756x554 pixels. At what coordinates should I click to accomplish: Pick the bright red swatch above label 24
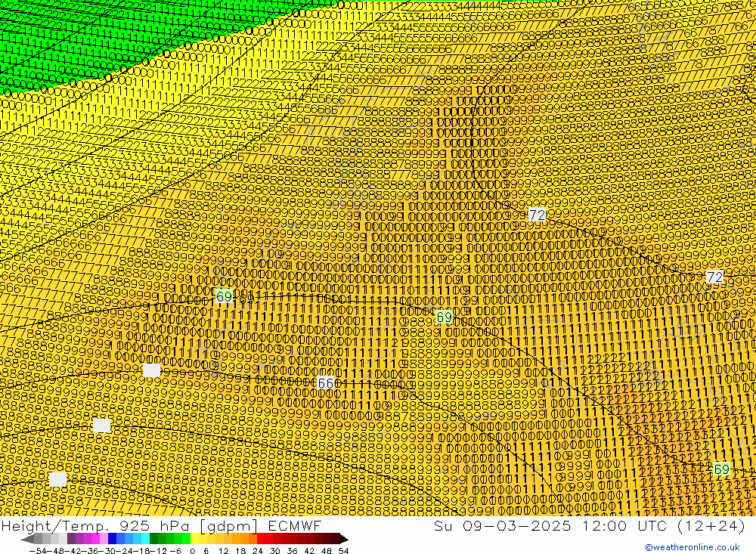260,539
